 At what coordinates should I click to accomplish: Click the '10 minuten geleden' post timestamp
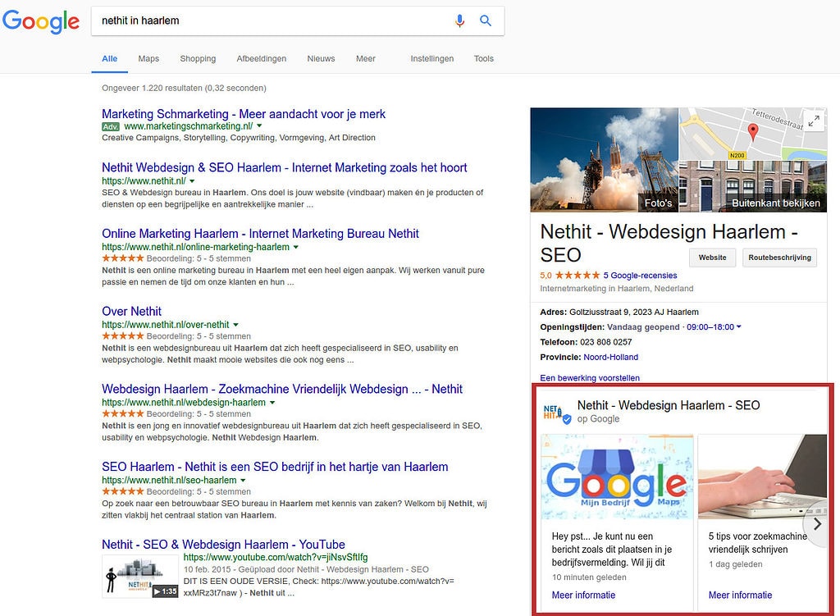[589, 577]
